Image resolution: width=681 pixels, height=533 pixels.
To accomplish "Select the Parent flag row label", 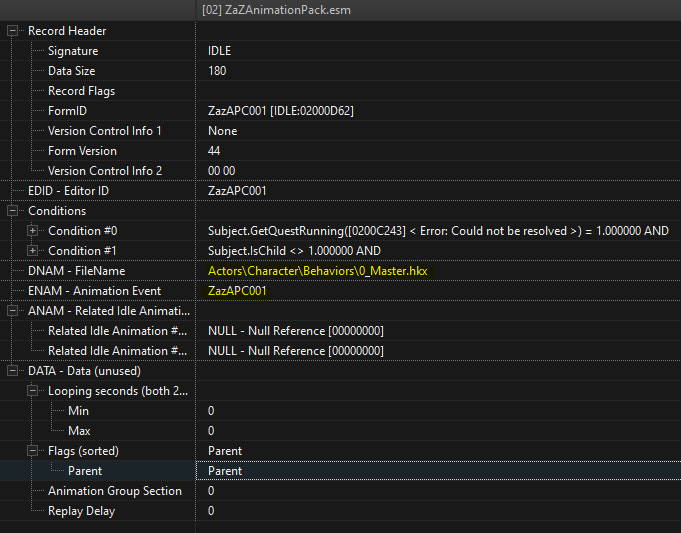I will point(85,470).
